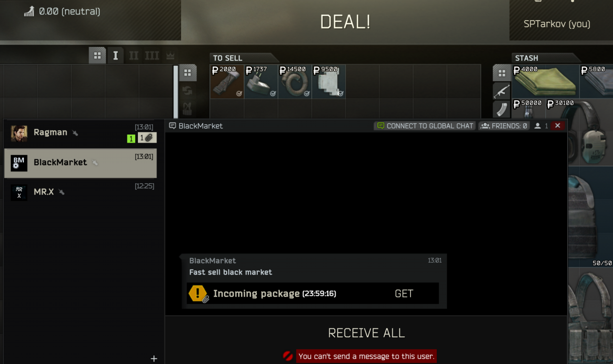Click the pin icon beside MR.X
Viewport: 613px width, 364px height.
[x=61, y=192]
